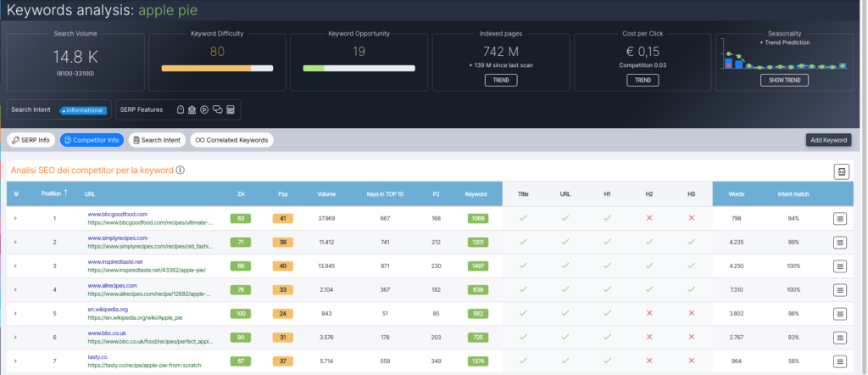
Task: Click the chat bubbles icon in SERP Features
Action: (x=218, y=109)
